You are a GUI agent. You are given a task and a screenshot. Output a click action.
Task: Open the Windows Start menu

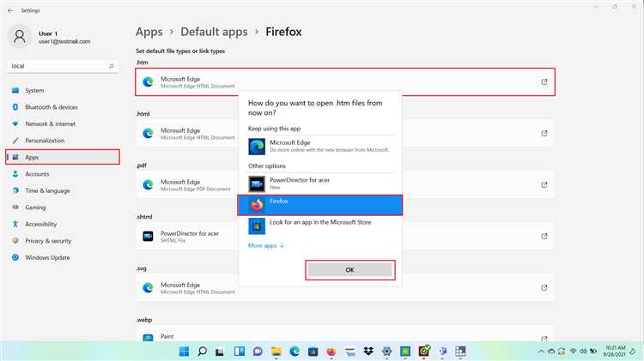tap(184, 352)
